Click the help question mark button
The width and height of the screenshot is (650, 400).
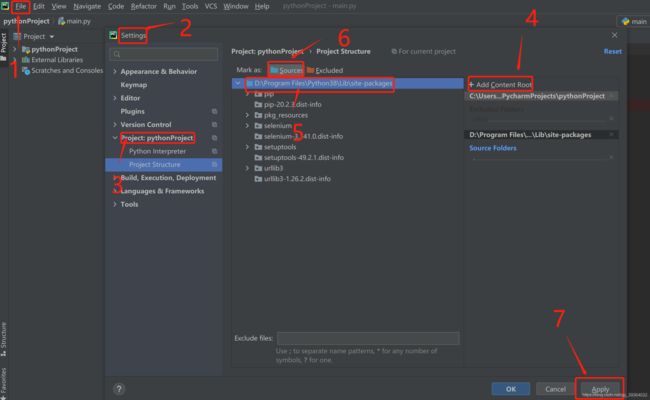(119, 389)
